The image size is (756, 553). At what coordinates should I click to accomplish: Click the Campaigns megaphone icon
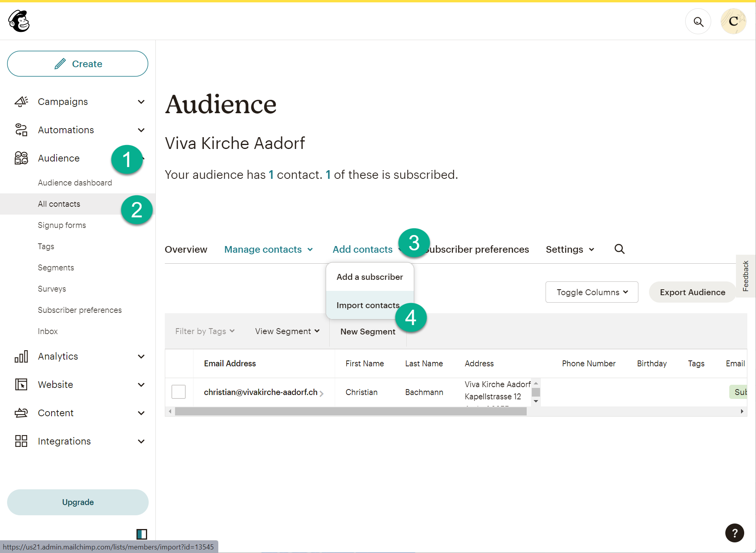click(21, 102)
